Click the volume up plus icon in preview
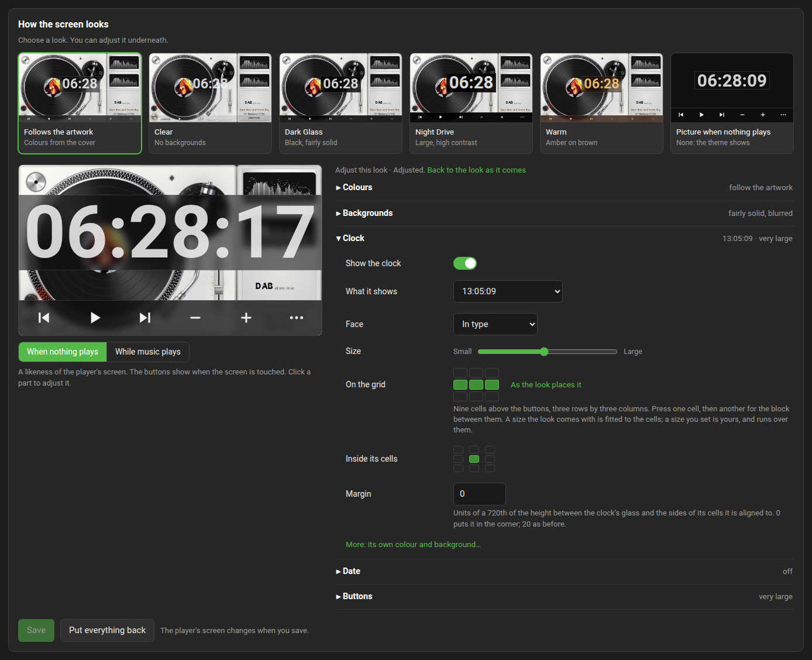Image resolution: width=812 pixels, height=660 pixels. pos(246,318)
